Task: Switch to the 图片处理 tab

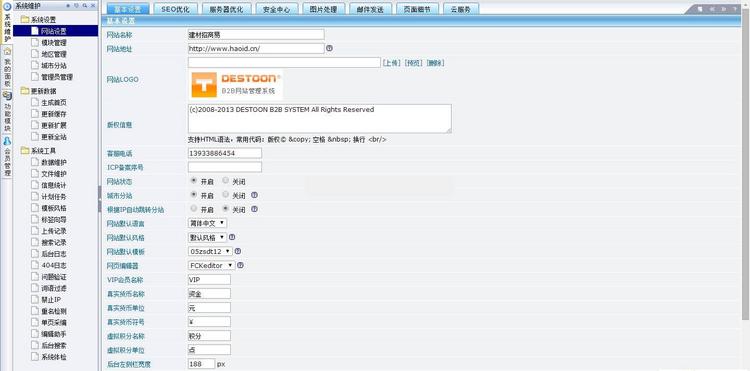Action: [323, 9]
